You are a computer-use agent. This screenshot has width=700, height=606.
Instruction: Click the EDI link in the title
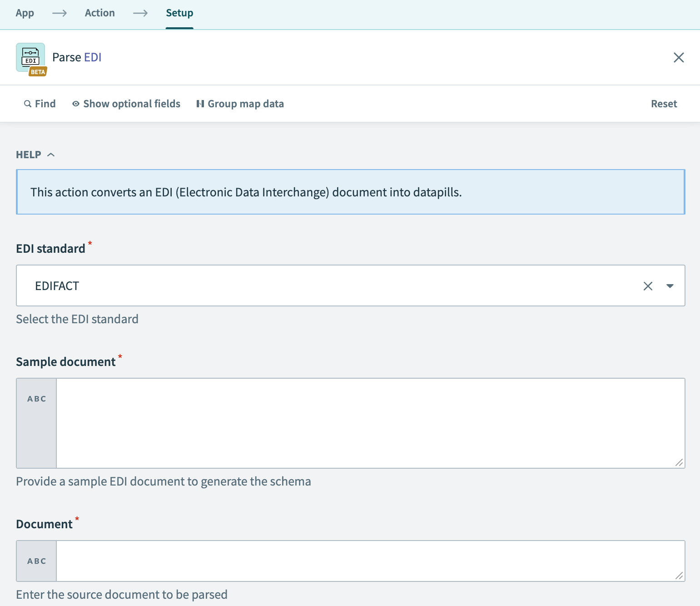click(93, 57)
